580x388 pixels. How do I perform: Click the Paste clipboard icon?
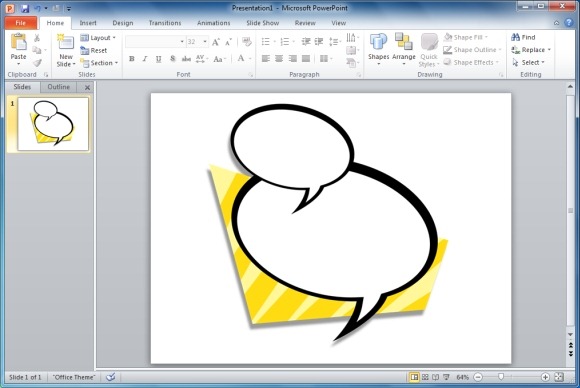click(18, 42)
